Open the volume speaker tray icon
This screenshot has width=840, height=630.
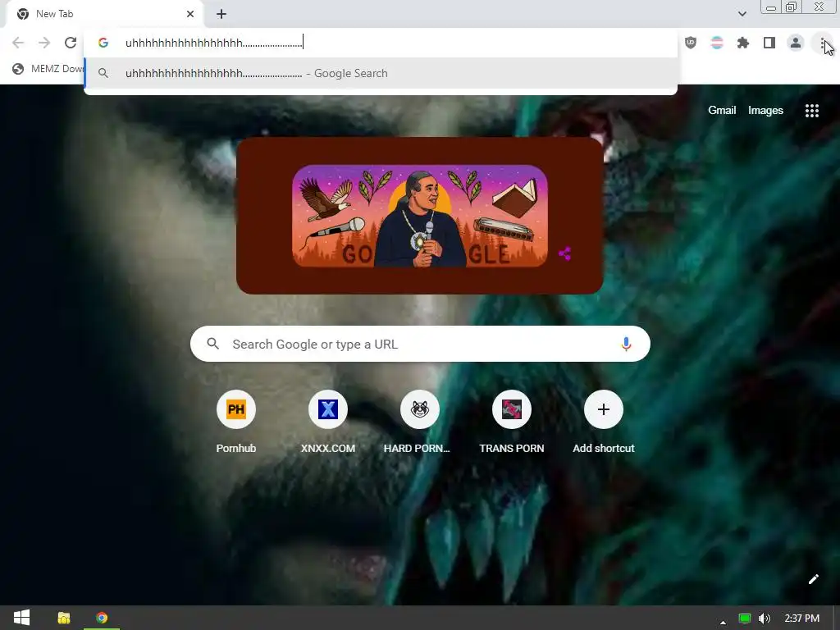click(x=765, y=619)
